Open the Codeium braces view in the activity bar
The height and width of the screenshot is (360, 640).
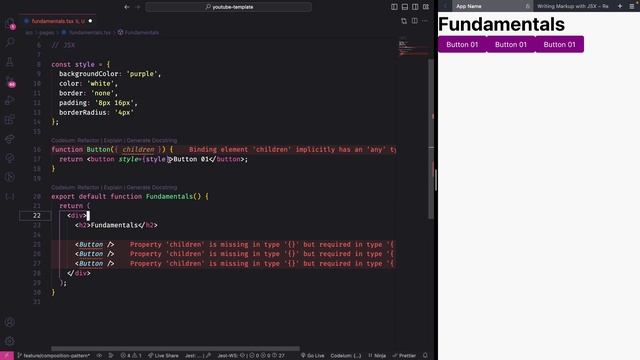(x=10, y=197)
